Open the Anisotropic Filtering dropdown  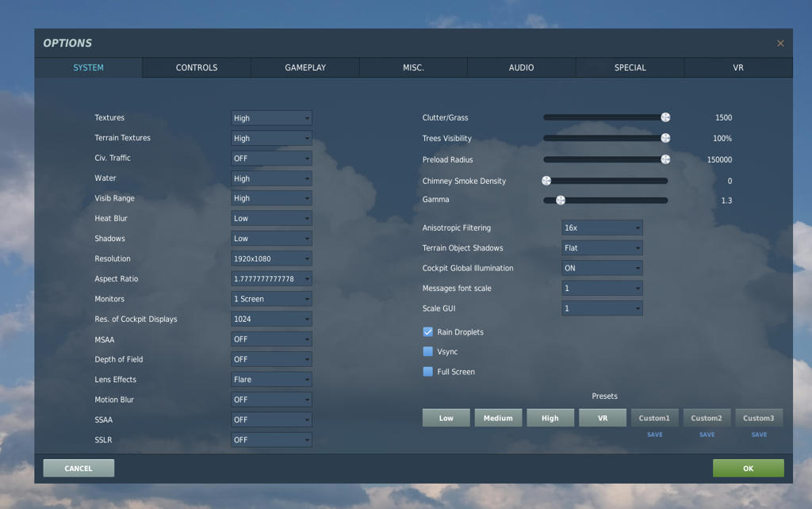[602, 228]
